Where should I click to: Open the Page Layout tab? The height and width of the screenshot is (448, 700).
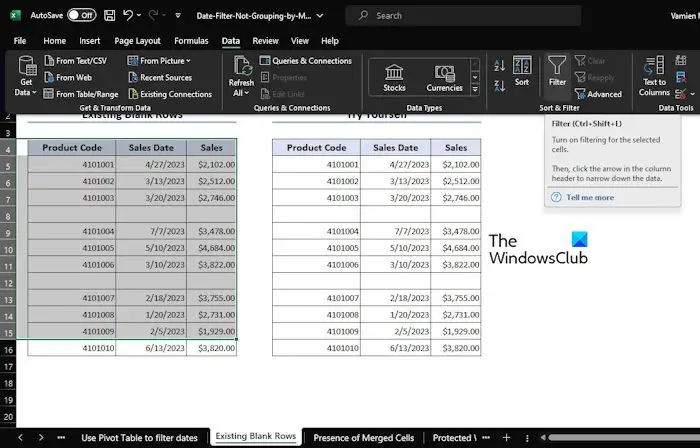point(137,41)
